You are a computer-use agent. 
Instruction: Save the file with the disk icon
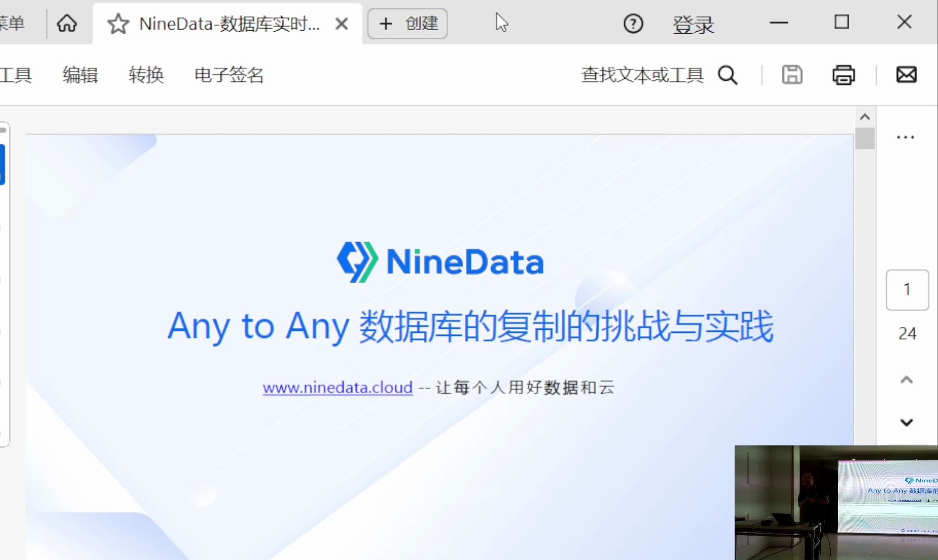coord(792,75)
